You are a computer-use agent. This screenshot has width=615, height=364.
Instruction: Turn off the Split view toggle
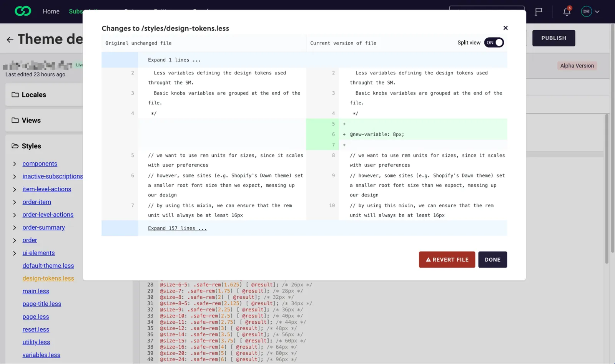click(x=494, y=43)
